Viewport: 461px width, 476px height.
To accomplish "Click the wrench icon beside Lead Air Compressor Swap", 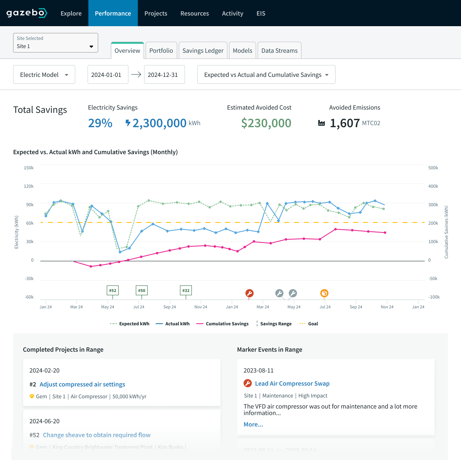I will [x=248, y=383].
